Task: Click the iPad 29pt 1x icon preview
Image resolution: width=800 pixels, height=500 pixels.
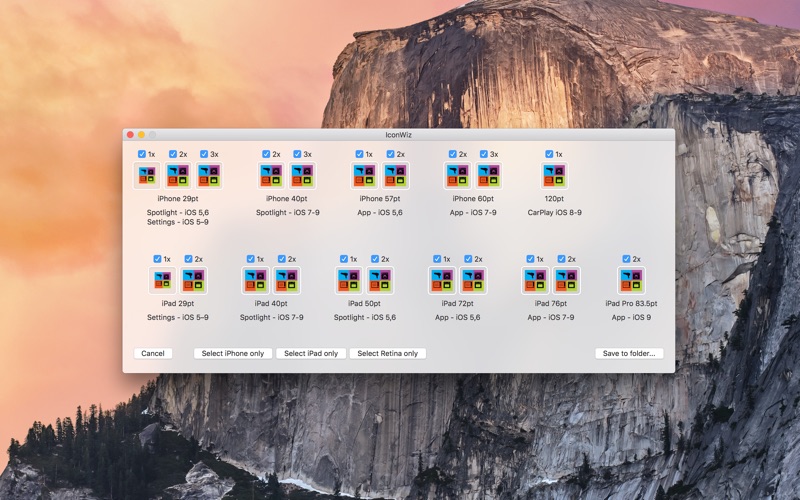Action: (x=162, y=281)
